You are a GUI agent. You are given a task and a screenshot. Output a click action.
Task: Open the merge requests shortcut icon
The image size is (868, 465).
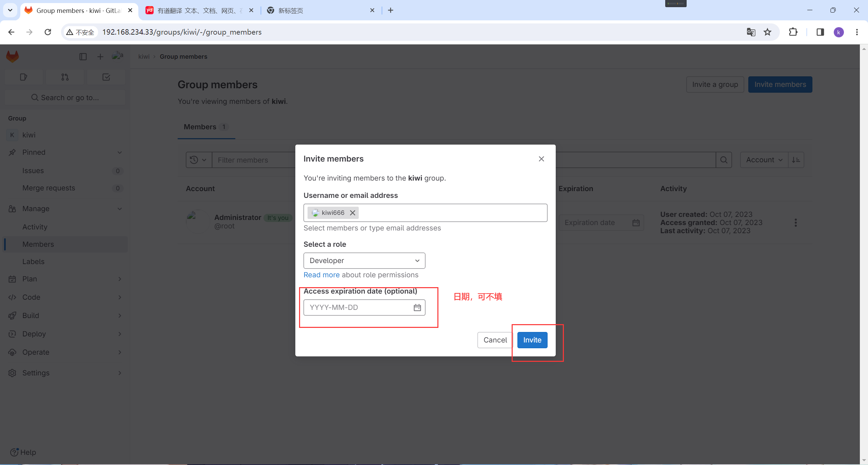click(x=65, y=77)
